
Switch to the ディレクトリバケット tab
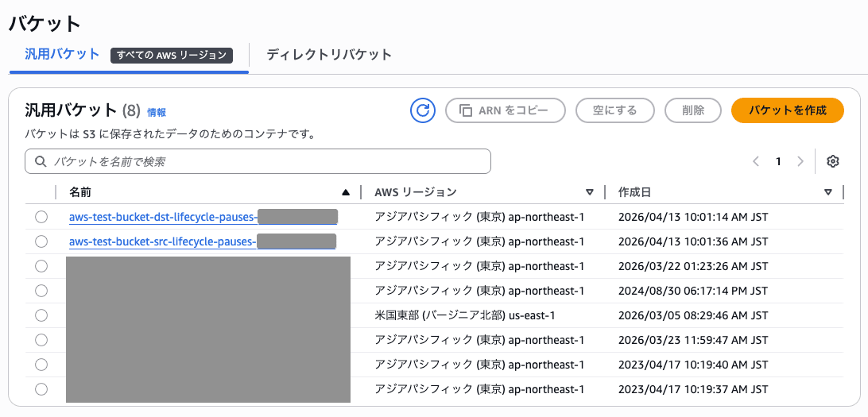[329, 55]
